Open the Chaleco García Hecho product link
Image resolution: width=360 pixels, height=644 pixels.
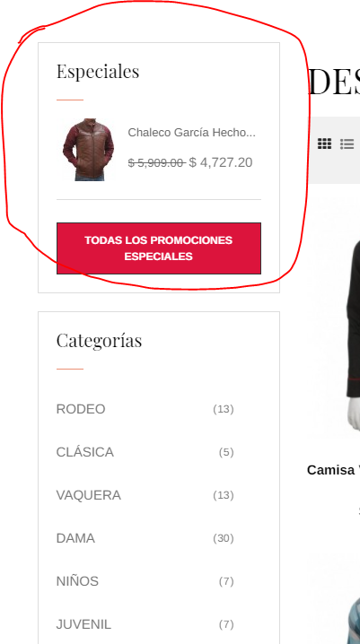[x=191, y=133]
